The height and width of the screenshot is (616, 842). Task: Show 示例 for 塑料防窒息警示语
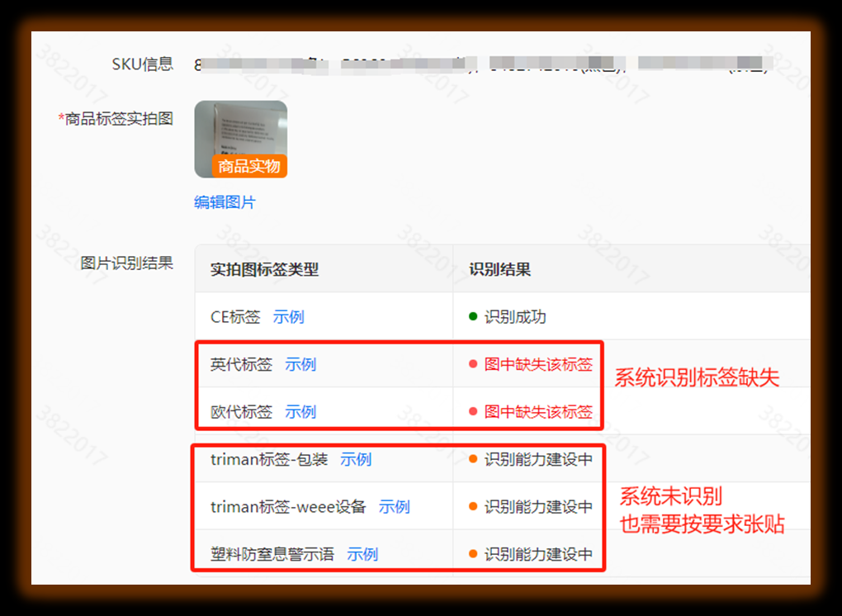pos(362,555)
